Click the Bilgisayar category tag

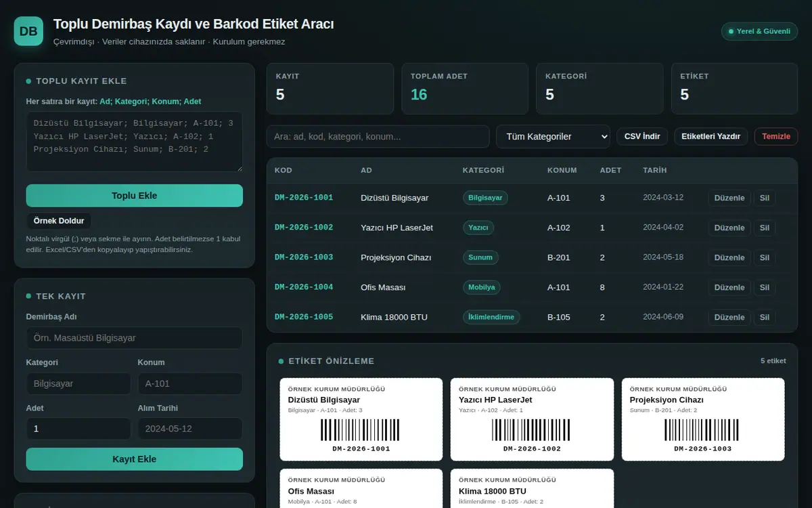pyautogui.click(x=485, y=198)
